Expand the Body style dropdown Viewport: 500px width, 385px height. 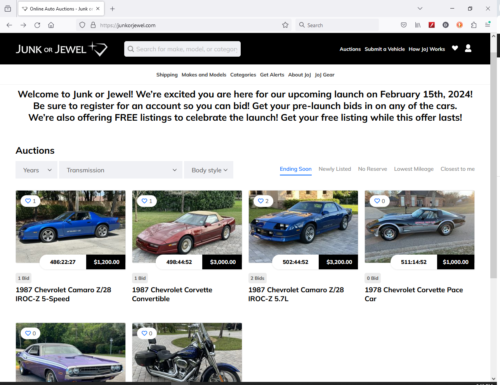pyautogui.click(x=209, y=170)
